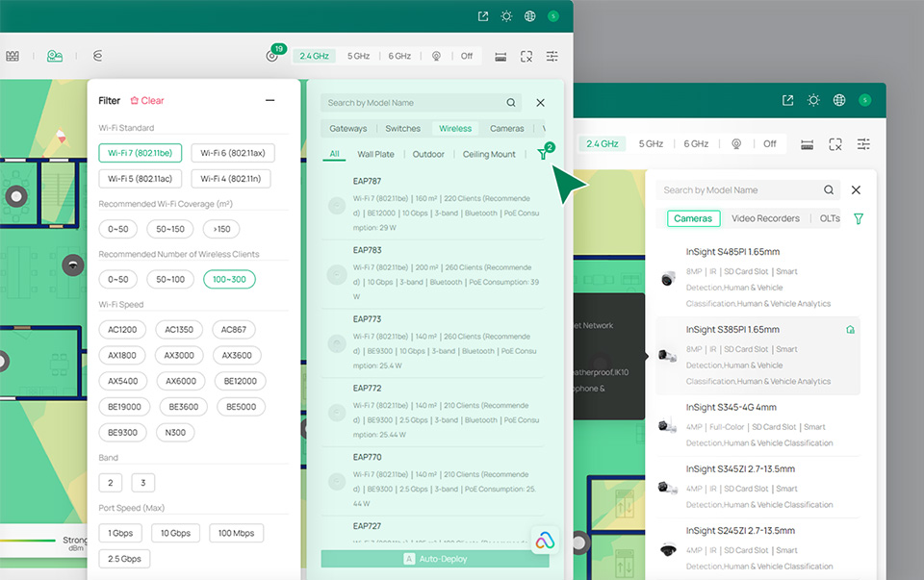Select Video Recorders tab in back window
The width and height of the screenshot is (924, 580).
coord(765,218)
